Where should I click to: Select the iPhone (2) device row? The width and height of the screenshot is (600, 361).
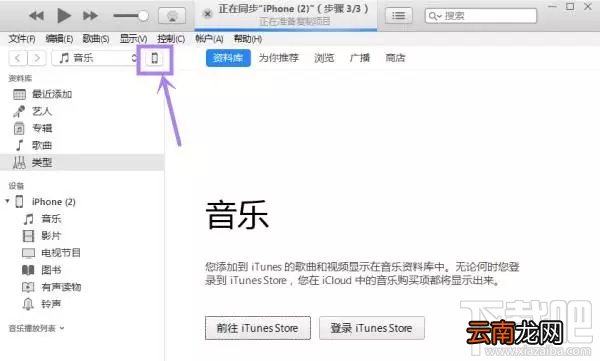click(x=82, y=202)
